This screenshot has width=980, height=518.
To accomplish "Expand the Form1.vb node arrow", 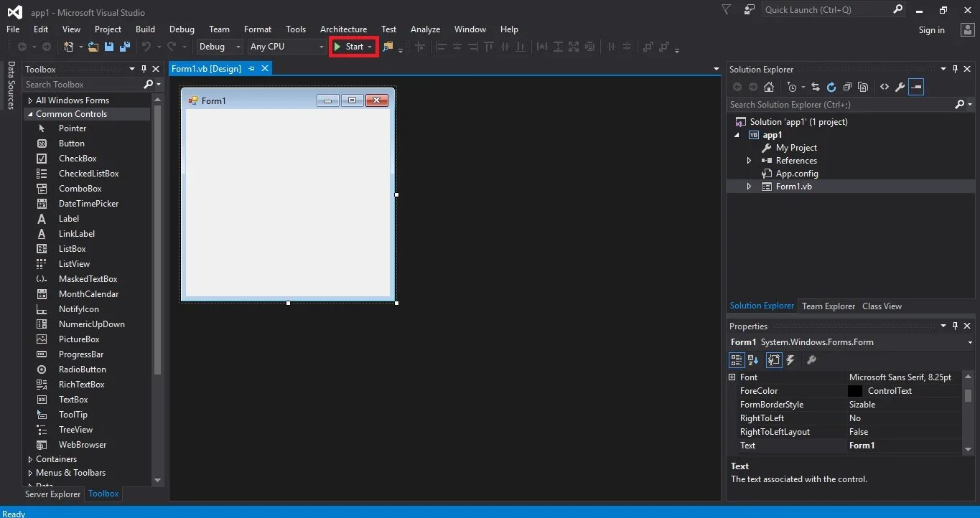I will click(749, 187).
